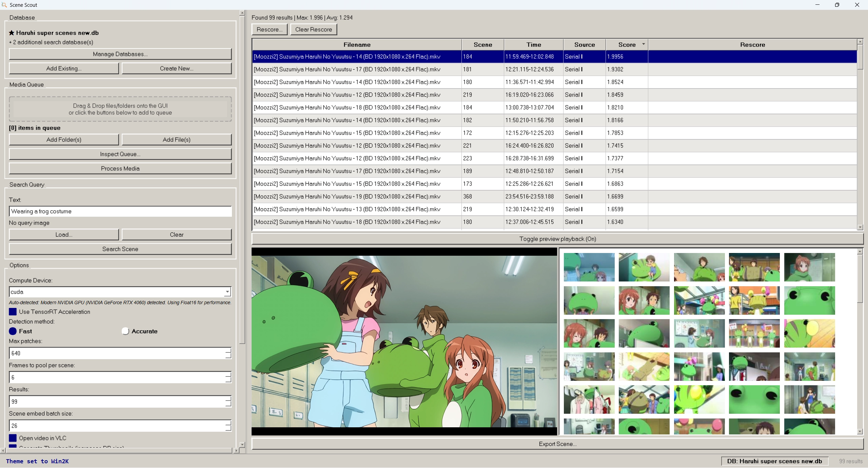This screenshot has height=468, width=868.
Task: Click DB status bar label
Action: 774,461
